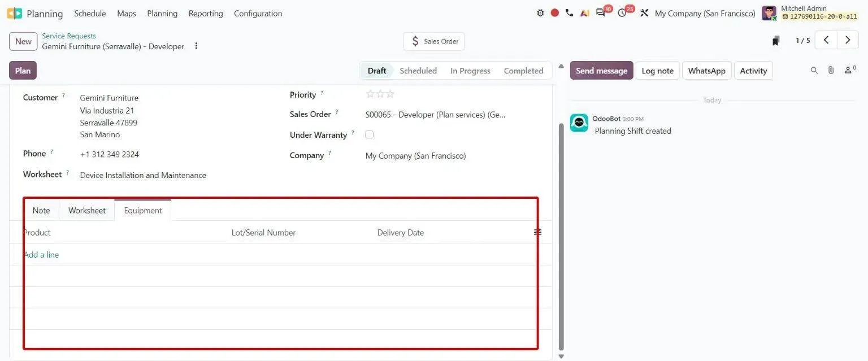Attach files with the paperclip icon
The image size is (868, 361).
point(831,71)
